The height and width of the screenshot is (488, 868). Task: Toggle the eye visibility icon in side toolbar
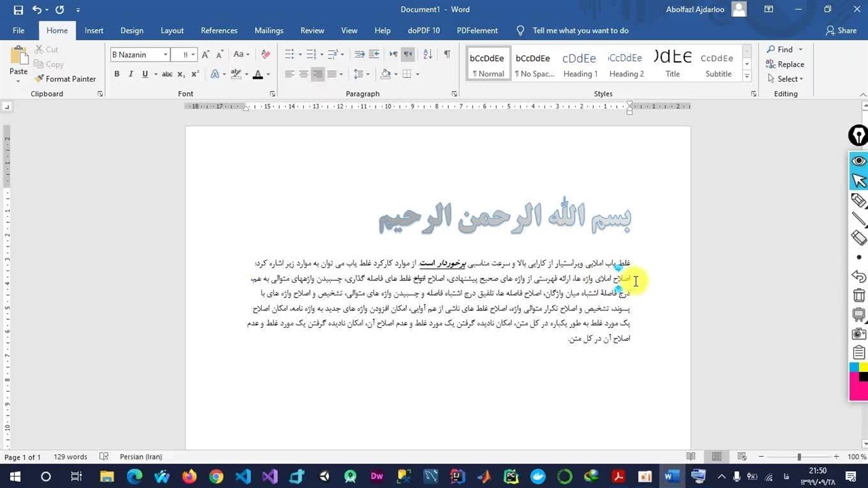(x=859, y=161)
